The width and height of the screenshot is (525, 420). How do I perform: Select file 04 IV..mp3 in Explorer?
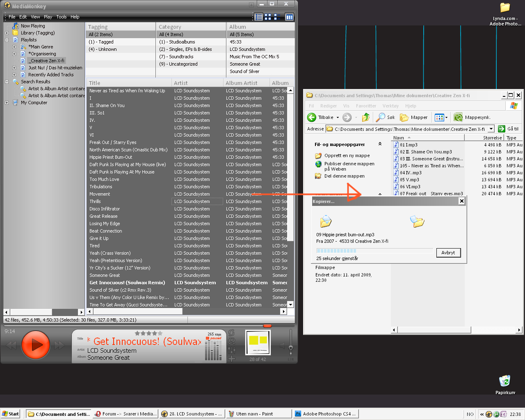click(411, 173)
